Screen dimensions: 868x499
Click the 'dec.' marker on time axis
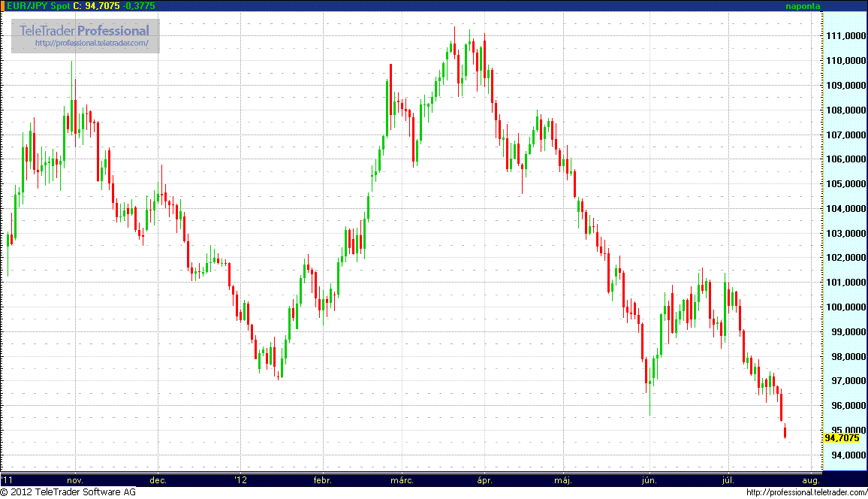[x=158, y=479]
